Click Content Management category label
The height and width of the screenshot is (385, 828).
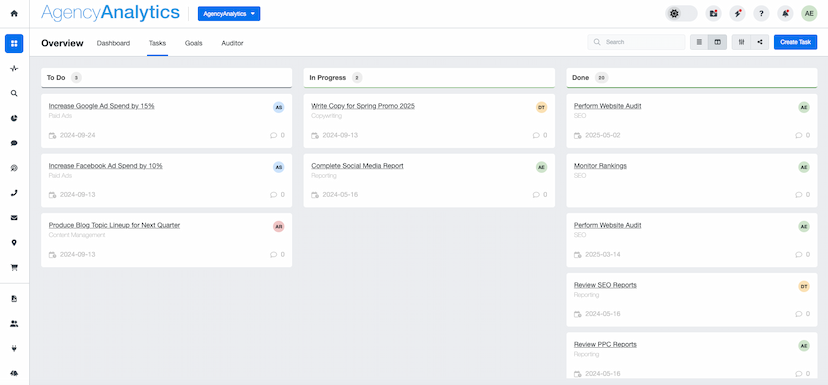pyautogui.click(x=77, y=235)
